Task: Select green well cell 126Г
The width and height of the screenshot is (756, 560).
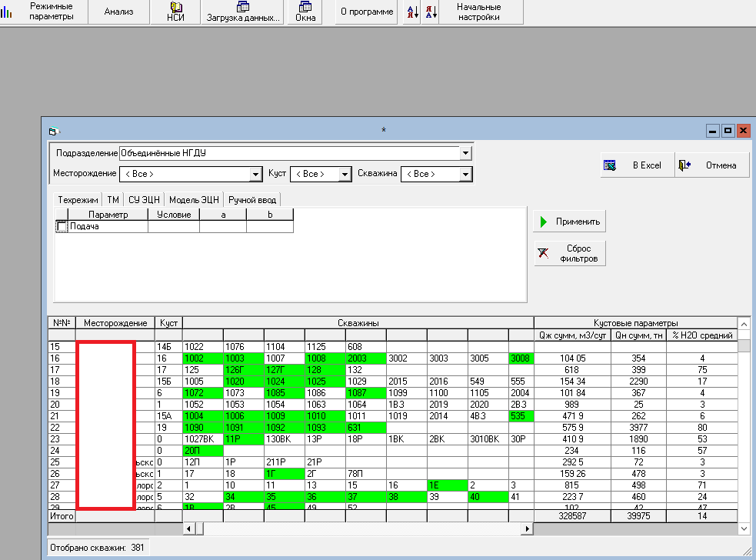Action: (x=244, y=370)
